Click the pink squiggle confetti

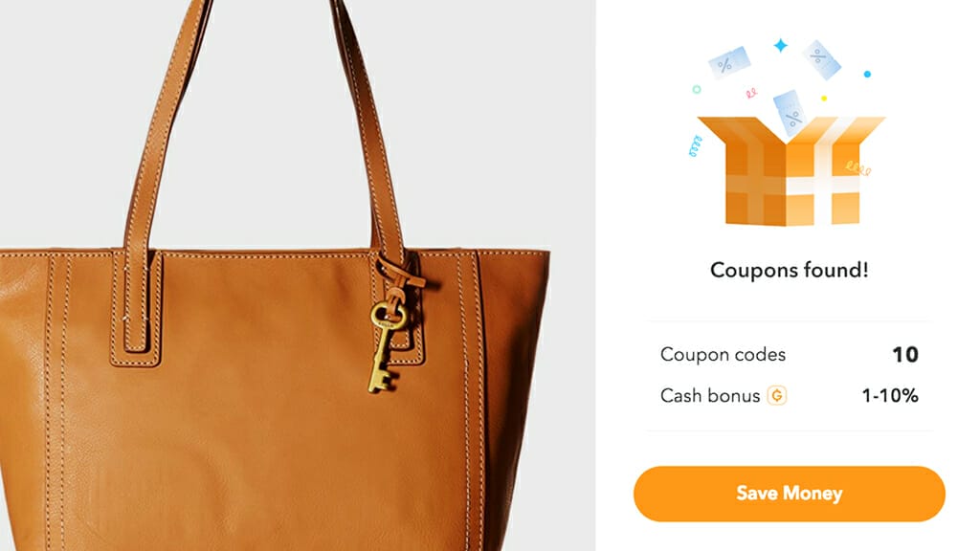pos(751,94)
